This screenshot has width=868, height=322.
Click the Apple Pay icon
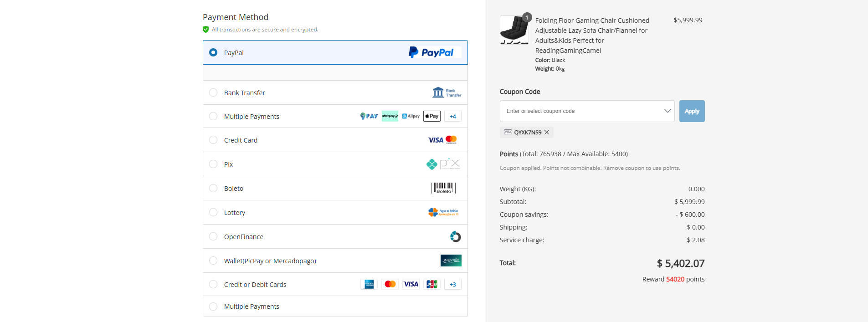click(431, 116)
